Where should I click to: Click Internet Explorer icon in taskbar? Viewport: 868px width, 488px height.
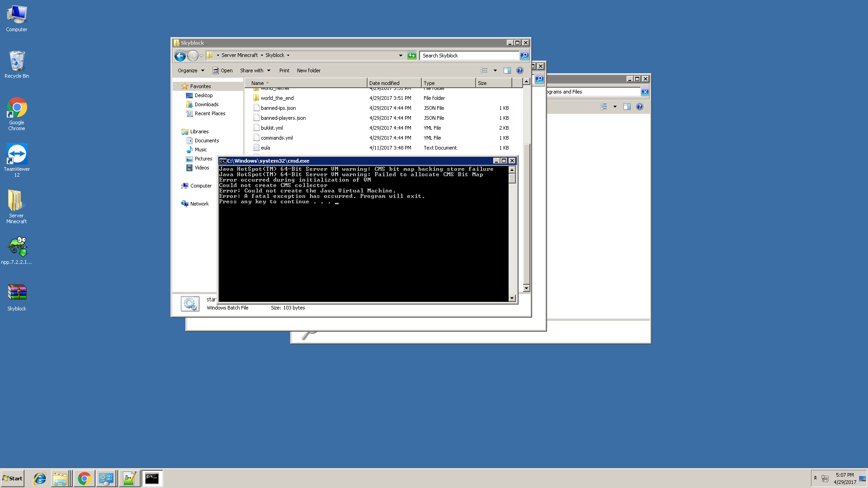(x=40, y=479)
